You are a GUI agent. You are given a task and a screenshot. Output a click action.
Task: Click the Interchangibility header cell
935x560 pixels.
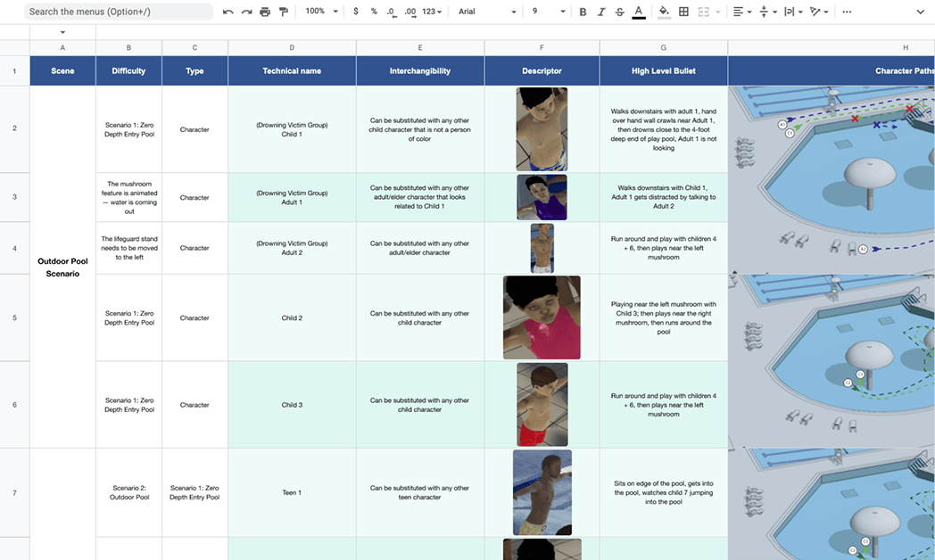coord(420,71)
